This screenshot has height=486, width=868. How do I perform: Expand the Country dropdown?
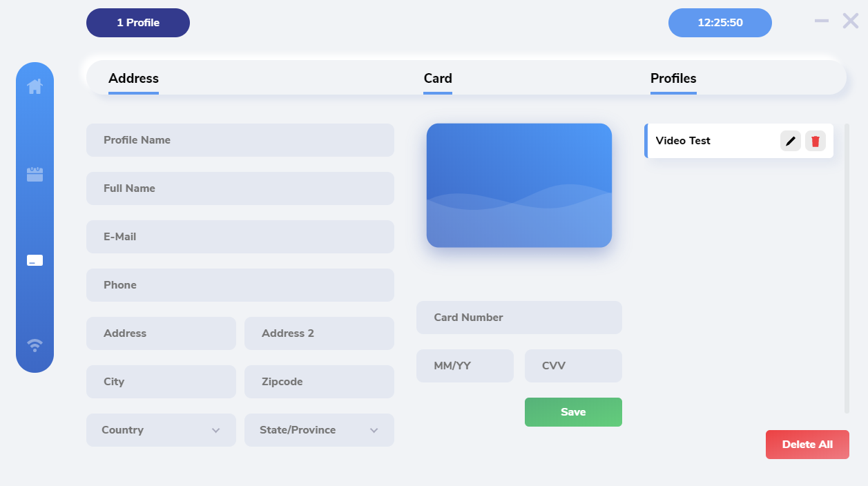161,430
